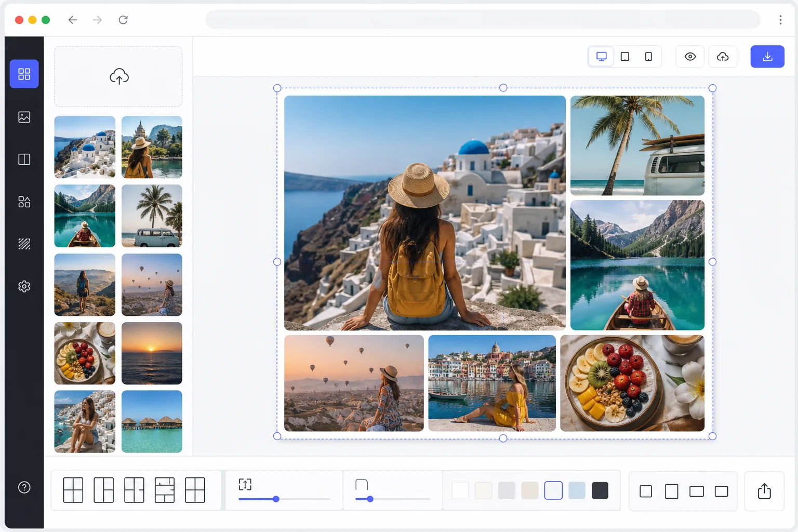Image resolution: width=798 pixels, height=532 pixels.
Task: Click the cloud upload icon in top toolbar
Action: click(x=723, y=57)
